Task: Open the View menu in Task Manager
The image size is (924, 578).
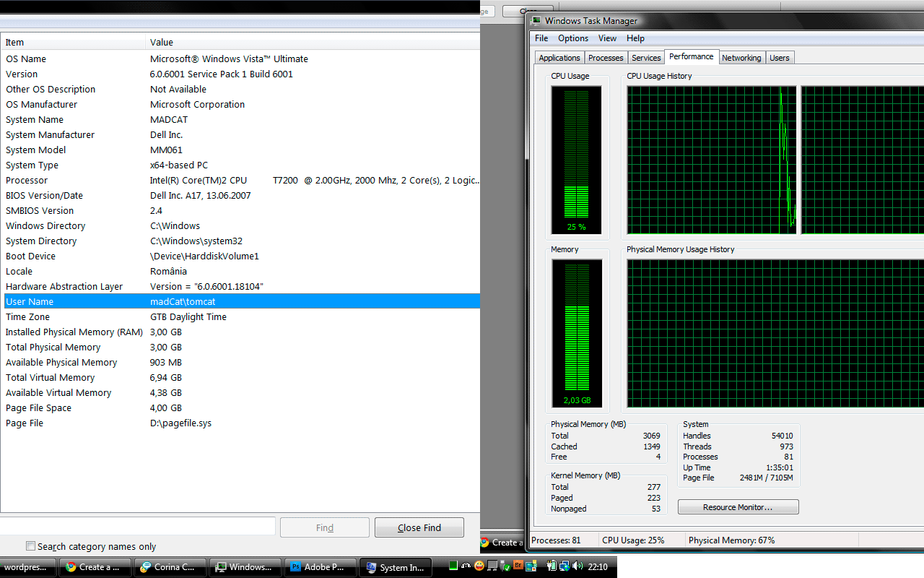Action: 608,38
